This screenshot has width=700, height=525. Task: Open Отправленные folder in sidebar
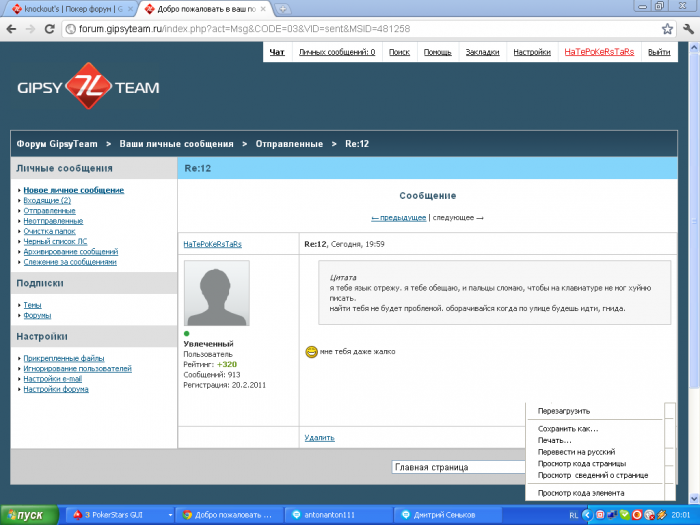[x=49, y=211]
